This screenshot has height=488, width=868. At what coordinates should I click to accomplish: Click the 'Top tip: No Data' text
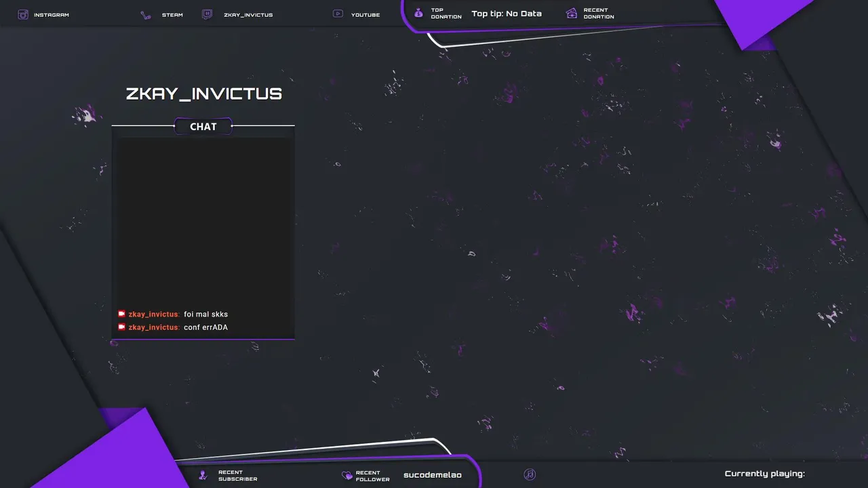pyautogui.click(x=507, y=14)
